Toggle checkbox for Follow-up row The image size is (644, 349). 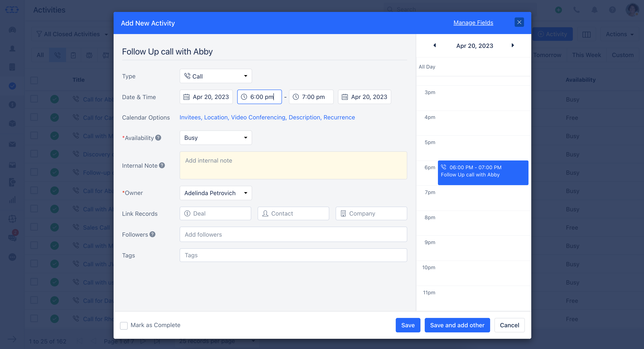coord(34,172)
